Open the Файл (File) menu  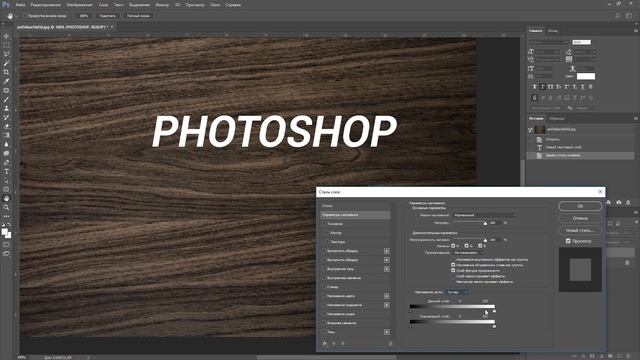[x=20, y=5]
